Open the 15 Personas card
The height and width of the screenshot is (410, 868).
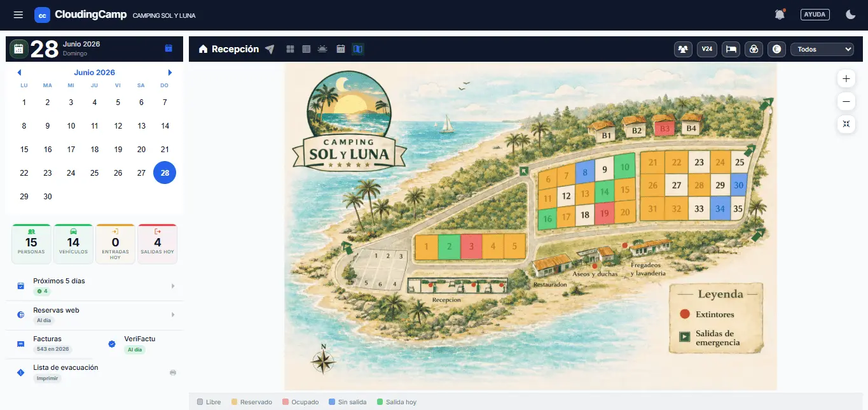point(32,244)
